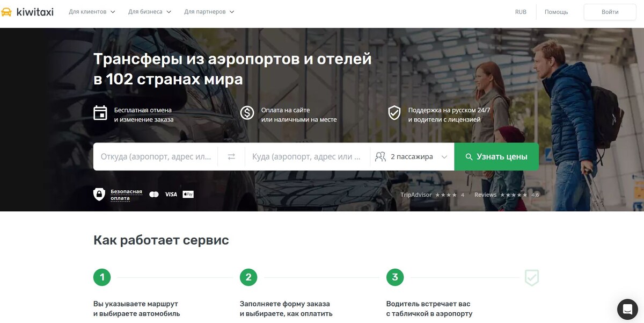
Task: Click "Как работает сервис" heading
Action: pyautogui.click(x=161, y=240)
